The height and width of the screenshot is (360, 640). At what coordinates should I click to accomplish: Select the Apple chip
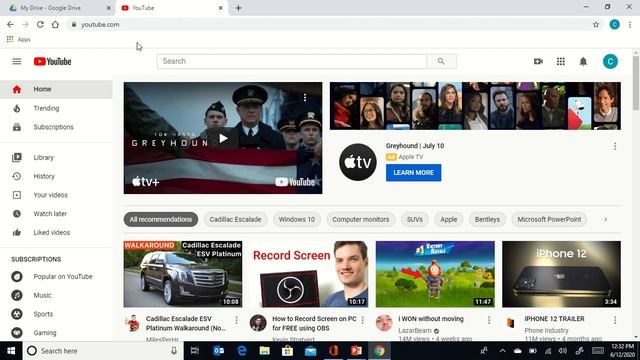click(x=449, y=219)
